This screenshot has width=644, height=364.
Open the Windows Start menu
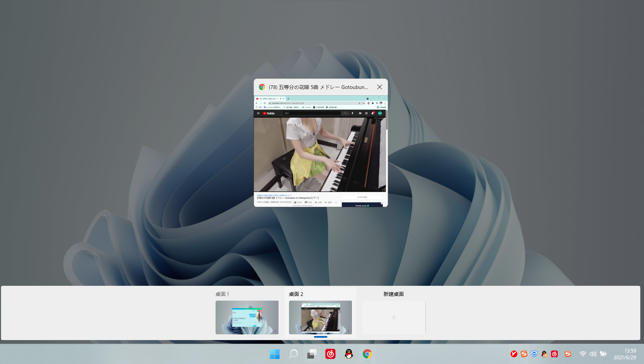(275, 354)
